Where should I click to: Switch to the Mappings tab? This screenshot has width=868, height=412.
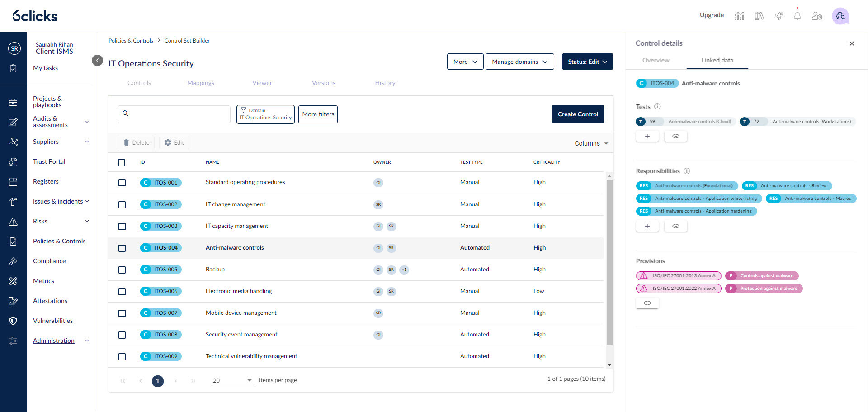201,83
